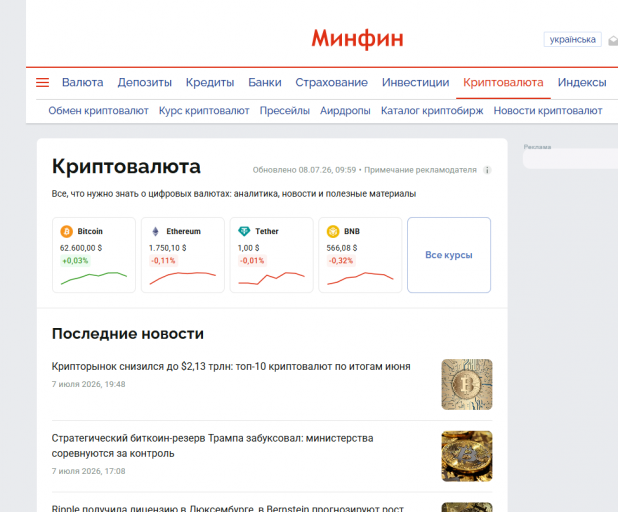Screen dimensions: 618x512
Task: Go to Обмен криптовалют
Action: pyautogui.click(x=99, y=111)
